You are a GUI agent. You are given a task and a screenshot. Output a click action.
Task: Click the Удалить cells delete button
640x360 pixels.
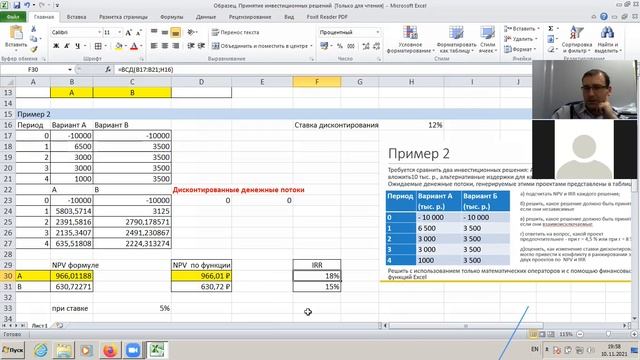point(520,39)
